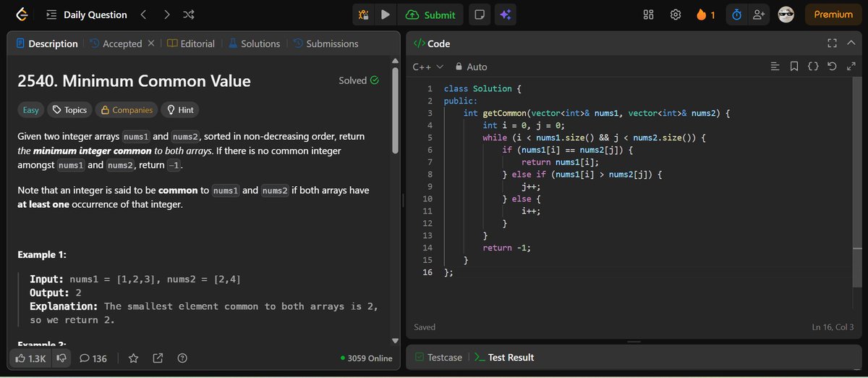This screenshot has width=868, height=378.
Task: Pick a random question with shuffle icon
Action: pos(189,14)
